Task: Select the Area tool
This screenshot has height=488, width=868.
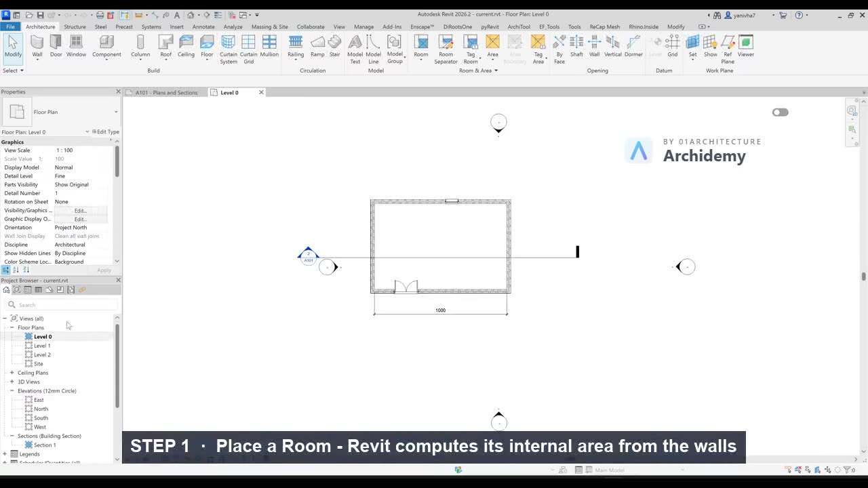Action: 492,46
